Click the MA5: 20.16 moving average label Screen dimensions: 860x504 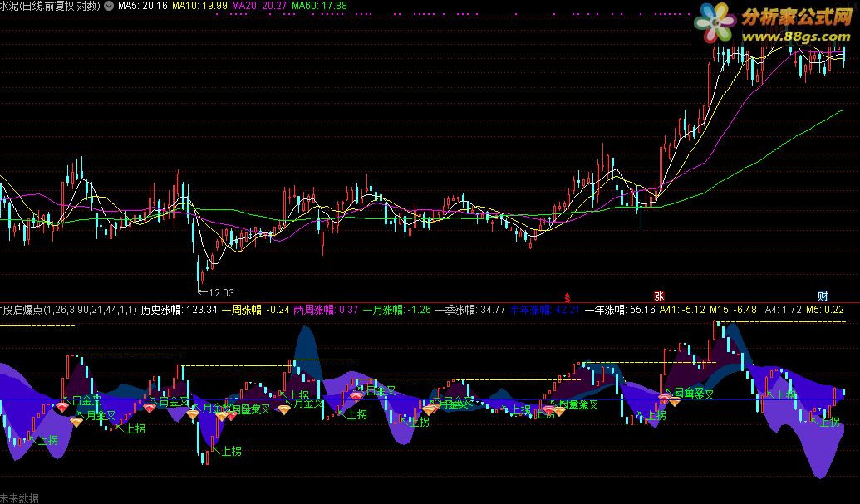point(143,6)
